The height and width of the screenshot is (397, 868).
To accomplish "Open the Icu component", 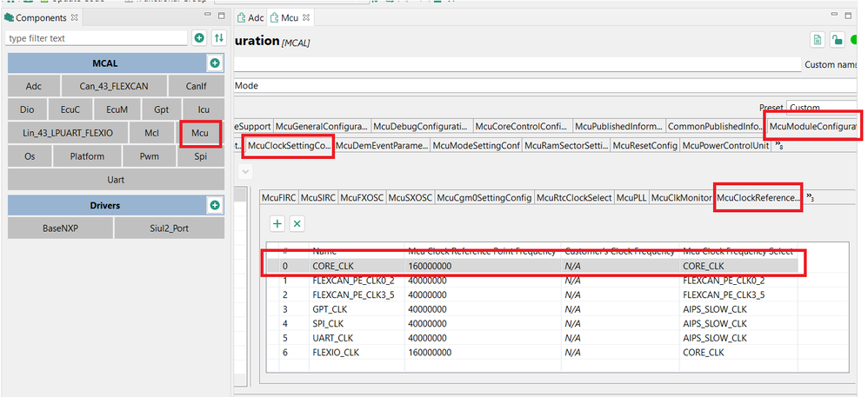I will click(204, 109).
